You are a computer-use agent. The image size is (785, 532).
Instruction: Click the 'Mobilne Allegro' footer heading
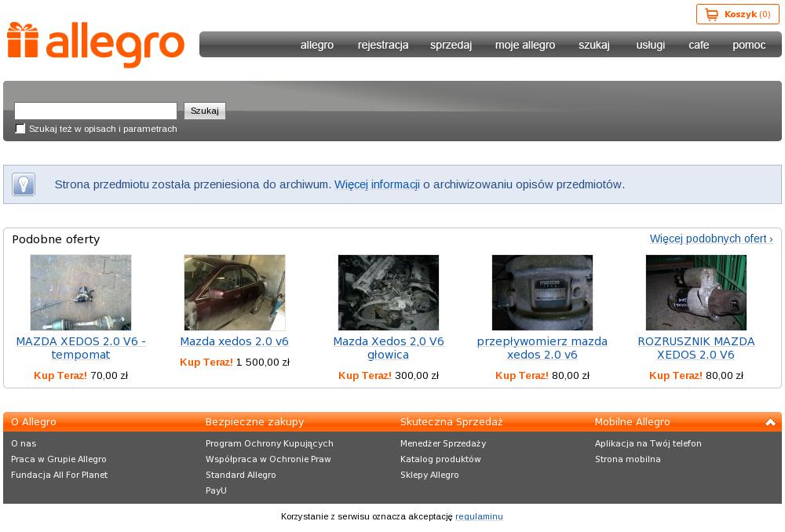click(x=632, y=422)
